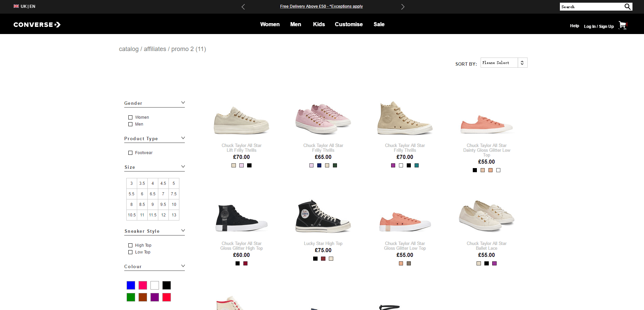Click the Search input field
The image size is (644, 310).
coord(592,7)
